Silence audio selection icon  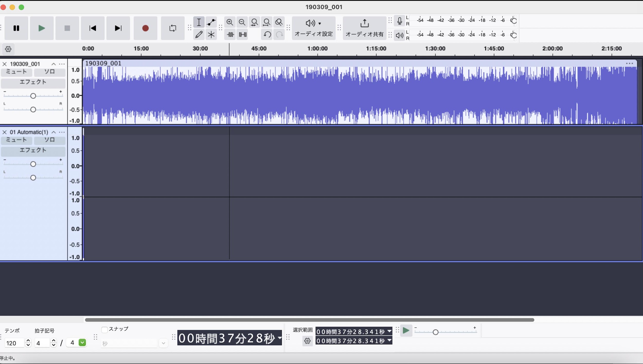(x=243, y=34)
